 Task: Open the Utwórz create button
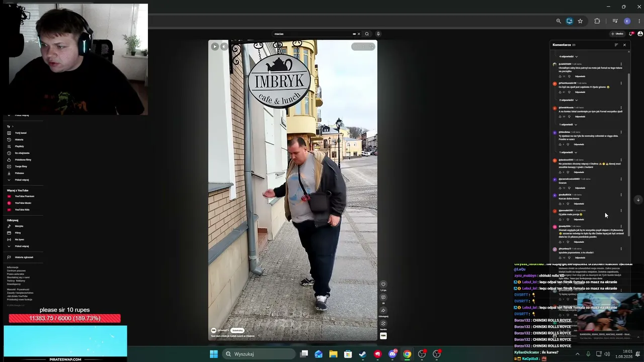[x=617, y=34]
